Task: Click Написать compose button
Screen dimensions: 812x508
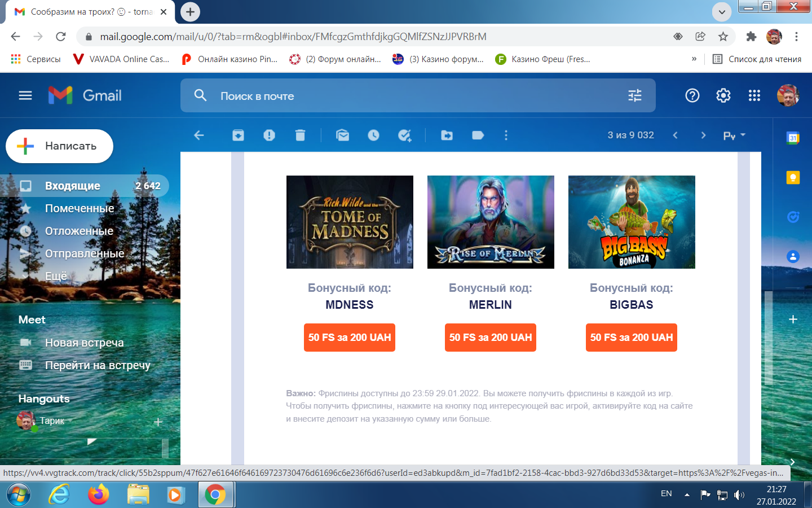Action: pos(59,146)
